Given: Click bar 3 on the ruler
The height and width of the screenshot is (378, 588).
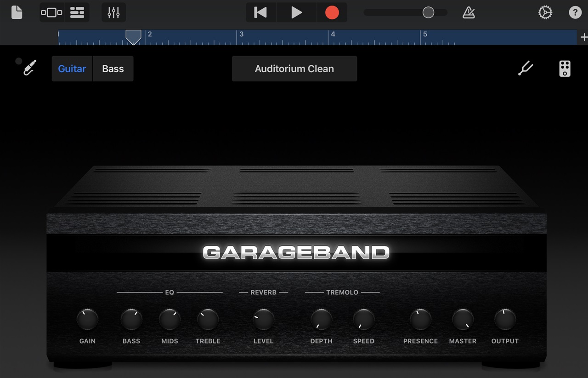Looking at the screenshot, I should click(241, 34).
